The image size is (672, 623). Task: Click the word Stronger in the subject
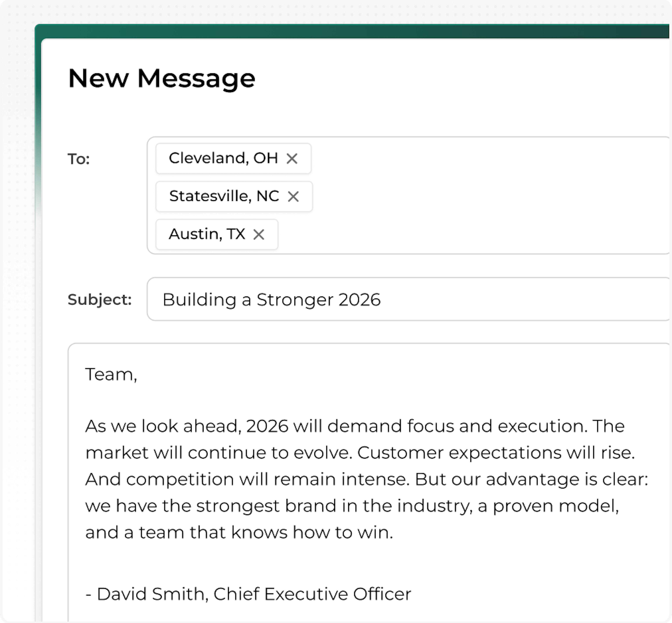(x=295, y=300)
